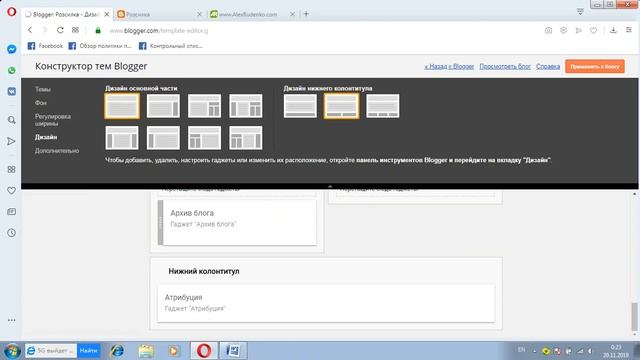Open Speed Dial from the sidebar
The width and height of the screenshot is (640, 360).
(11, 169)
